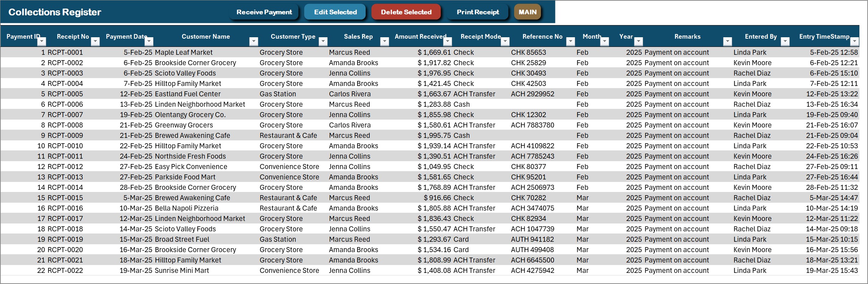Image resolution: width=868 pixels, height=284 pixels.
Task: Open the Entered By filter dropdown
Action: click(x=785, y=42)
